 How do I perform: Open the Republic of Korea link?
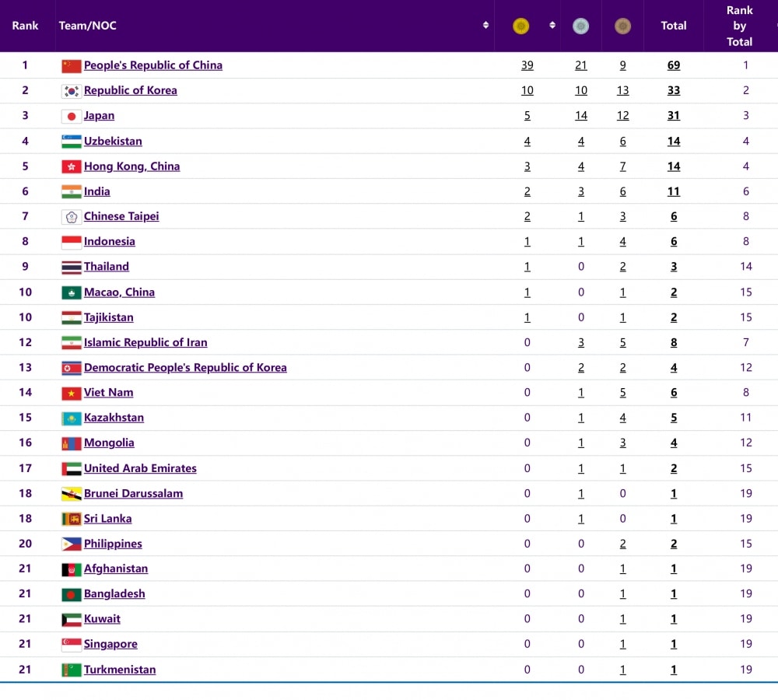131,90
